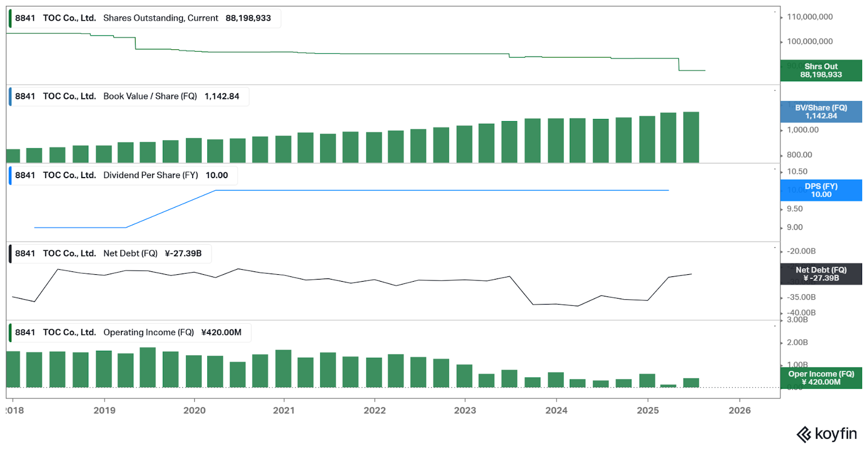Click the 9.00 dividend axis label
Viewport: 868px width, 449px height.
[795, 227]
